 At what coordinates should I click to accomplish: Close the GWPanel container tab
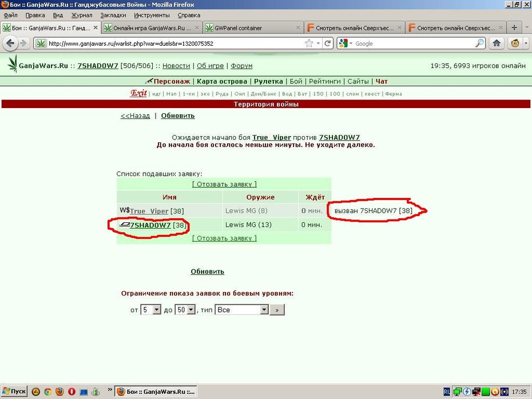click(x=298, y=28)
